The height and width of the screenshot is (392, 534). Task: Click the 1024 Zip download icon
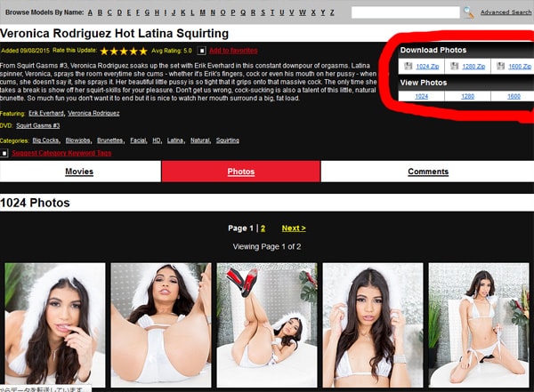click(x=409, y=66)
